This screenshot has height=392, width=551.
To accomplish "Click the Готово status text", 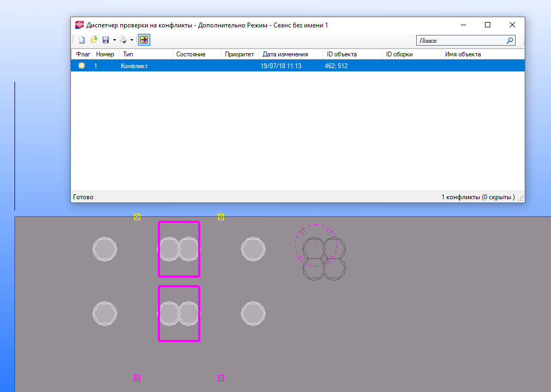I will point(83,197).
